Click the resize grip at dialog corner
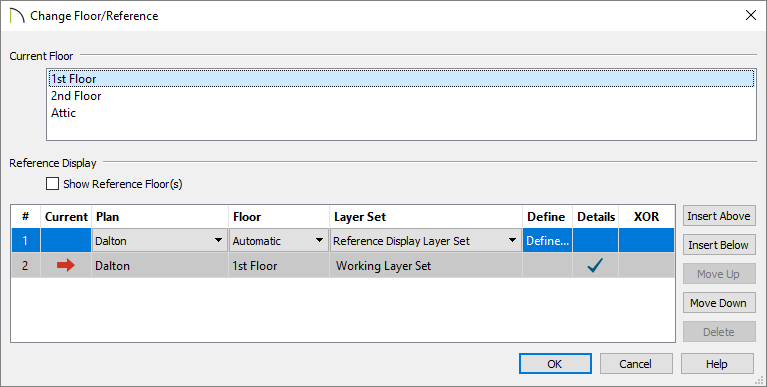The height and width of the screenshot is (387, 767). 760,380
